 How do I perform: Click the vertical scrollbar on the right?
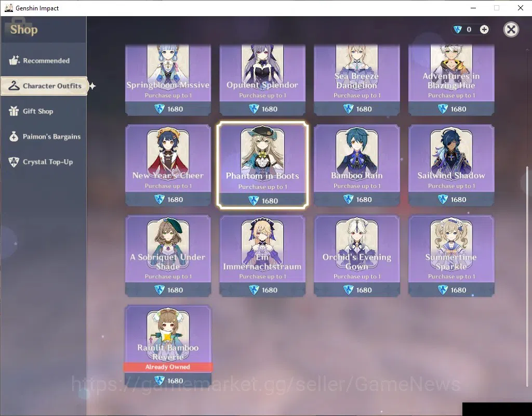click(x=527, y=277)
